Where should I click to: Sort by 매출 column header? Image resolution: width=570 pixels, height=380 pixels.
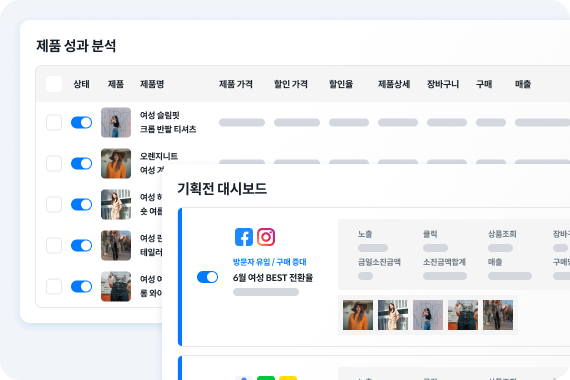[x=523, y=84]
